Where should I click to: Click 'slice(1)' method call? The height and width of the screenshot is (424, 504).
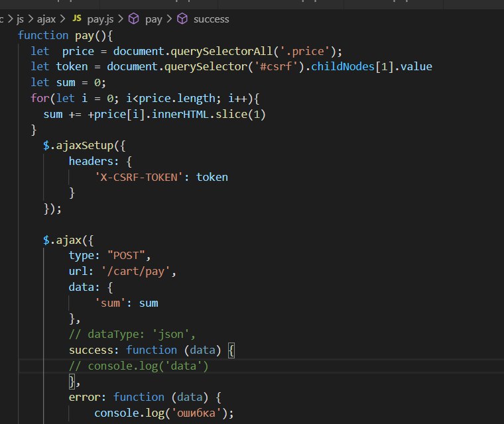(241, 114)
